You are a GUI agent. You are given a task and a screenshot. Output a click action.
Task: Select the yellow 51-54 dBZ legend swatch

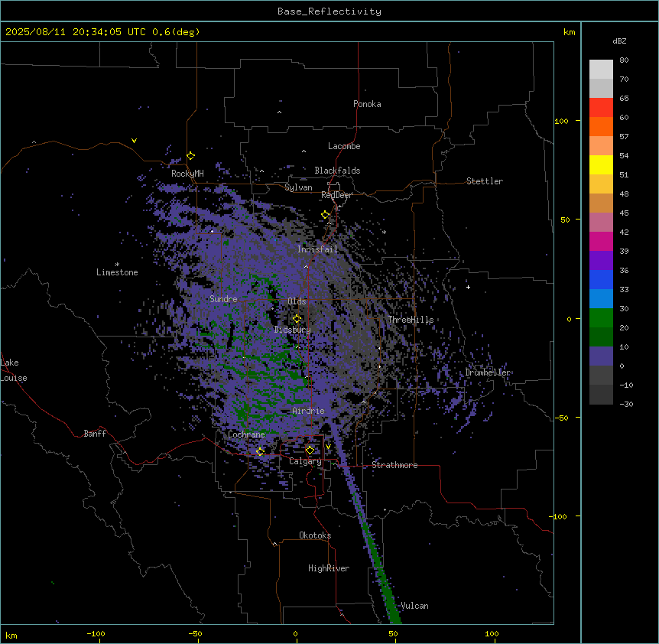(x=601, y=164)
